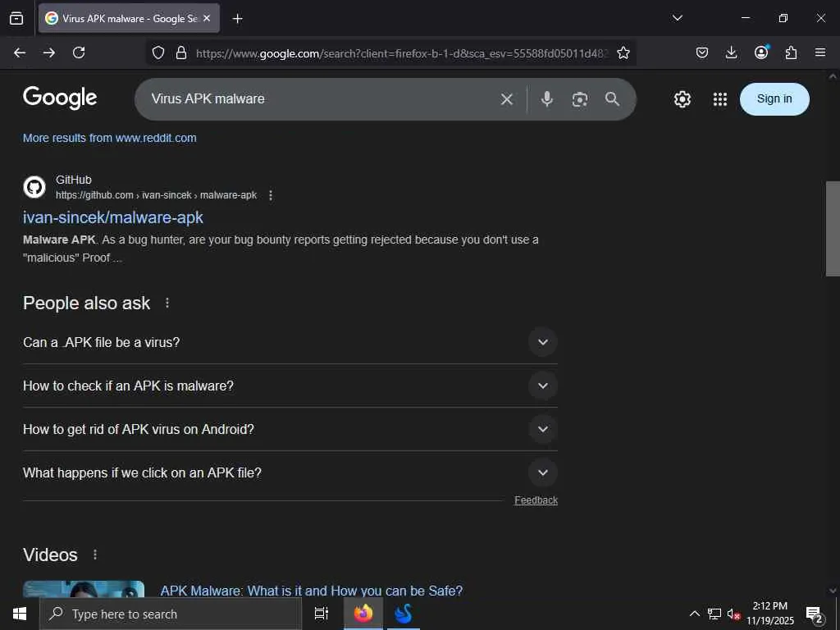View site security padlock info
This screenshot has height=630, width=840.
pyautogui.click(x=181, y=52)
